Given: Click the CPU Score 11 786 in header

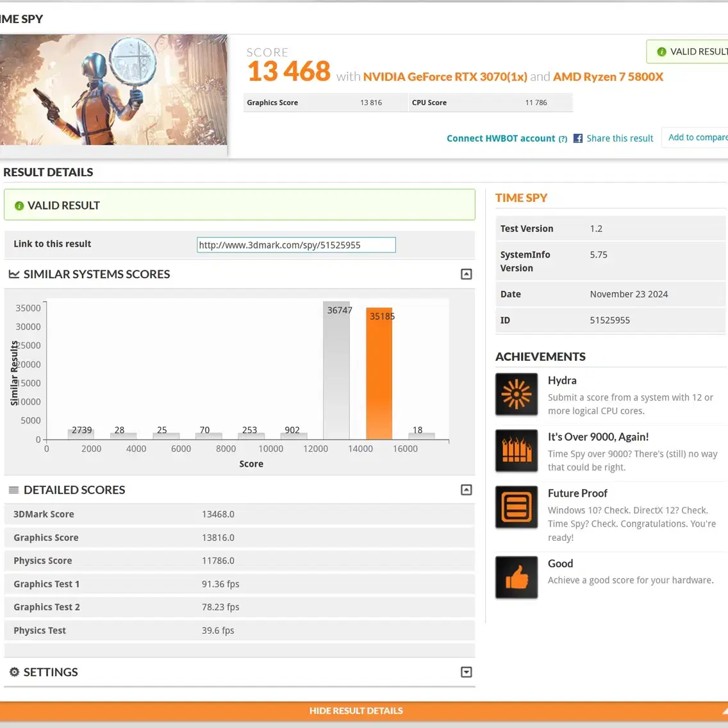Looking at the screenshot, I should [x=536, y=103].
